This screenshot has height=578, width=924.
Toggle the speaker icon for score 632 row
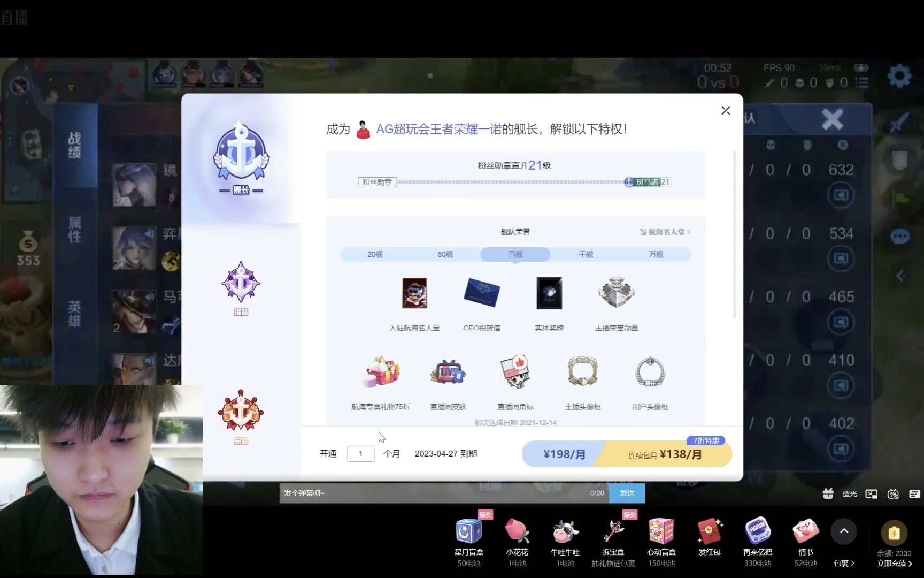pyautogui.click(x=841, y=195)
